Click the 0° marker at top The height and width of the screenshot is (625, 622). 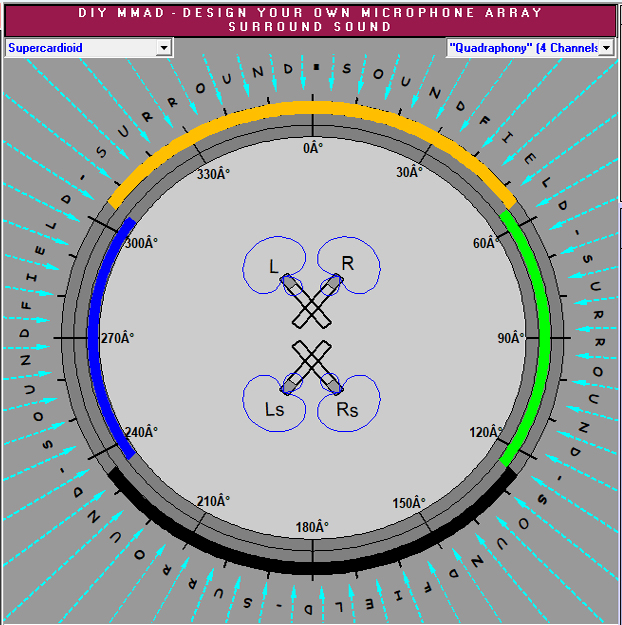(x=314, y=148)
